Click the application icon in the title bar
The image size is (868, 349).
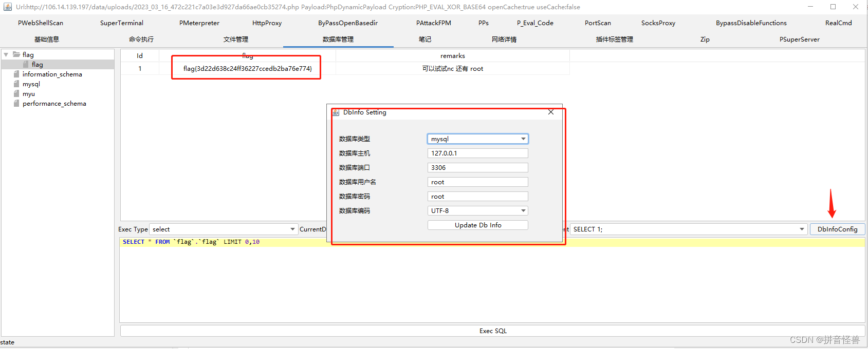[8, 7]
